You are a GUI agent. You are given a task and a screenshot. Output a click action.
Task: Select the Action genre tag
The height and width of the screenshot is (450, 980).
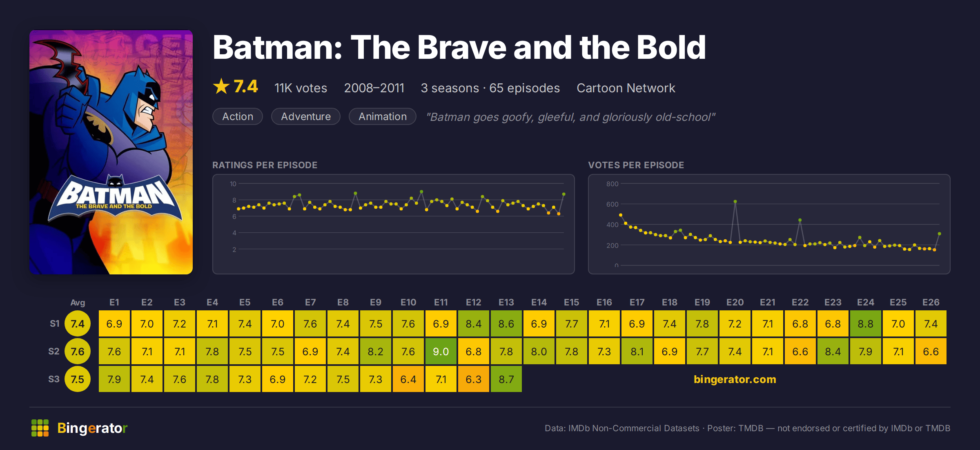pyautogui.click(x=238, y=116)
